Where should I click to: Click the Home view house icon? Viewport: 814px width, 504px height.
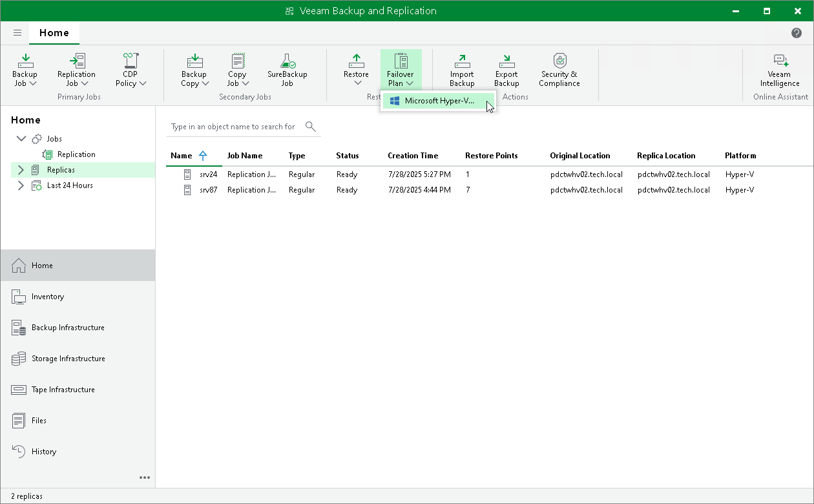(19, 266)
